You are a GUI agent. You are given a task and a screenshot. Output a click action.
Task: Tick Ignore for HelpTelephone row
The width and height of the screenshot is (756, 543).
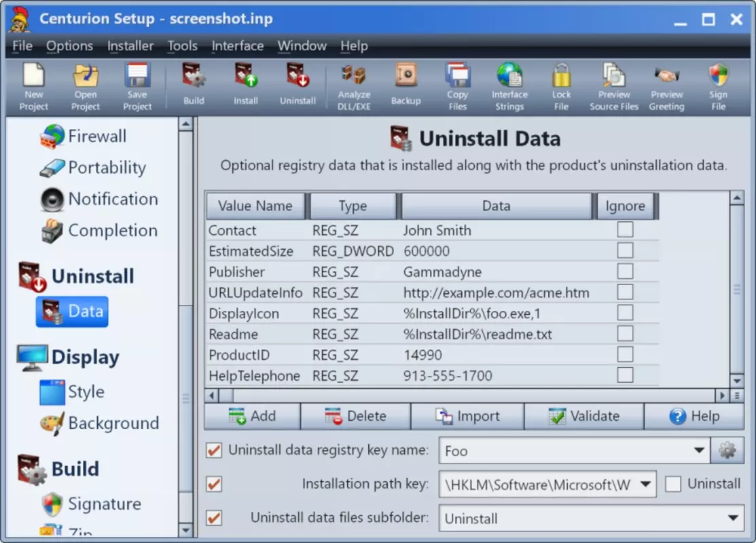click(625, 375)
